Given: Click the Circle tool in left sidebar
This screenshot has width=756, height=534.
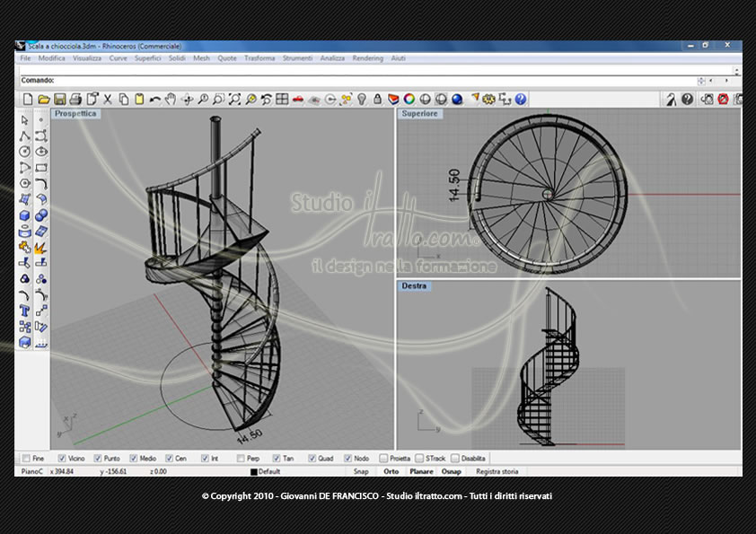Looking at the screenshot, I should [24, 152].
